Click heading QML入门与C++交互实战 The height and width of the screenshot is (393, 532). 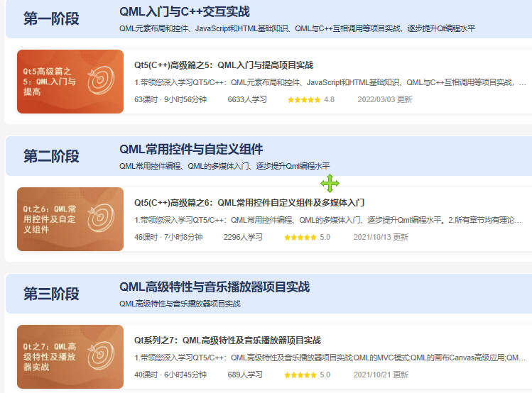pos(184,12)
